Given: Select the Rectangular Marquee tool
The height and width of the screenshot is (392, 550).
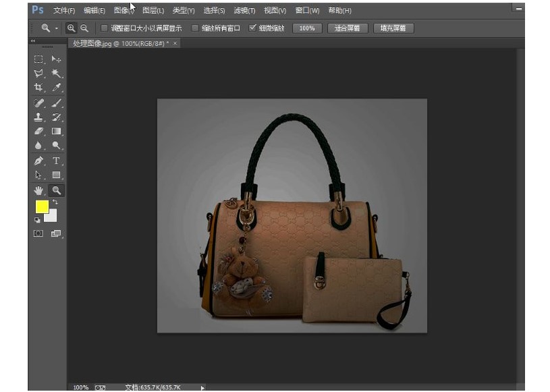Looking at the screenshot, I should [x=39, y=59].
